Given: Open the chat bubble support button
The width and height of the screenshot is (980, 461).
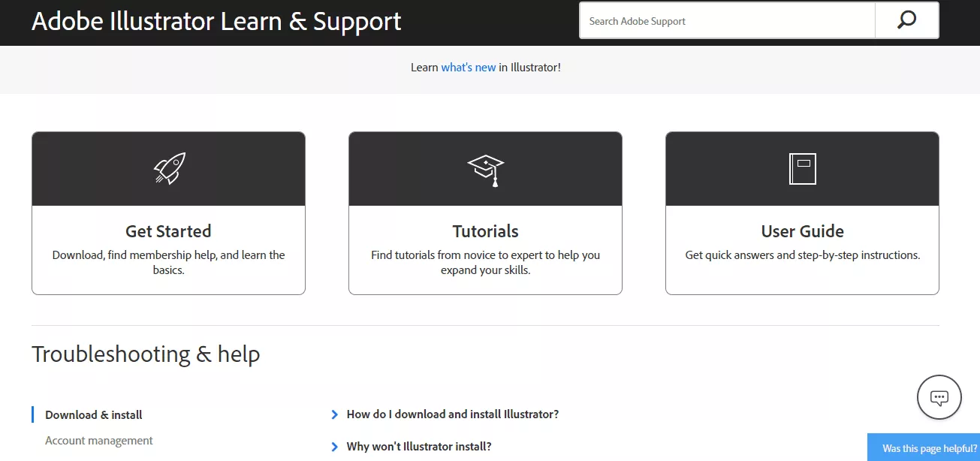Looking at the screenshot, I should (x=939, y=397).
